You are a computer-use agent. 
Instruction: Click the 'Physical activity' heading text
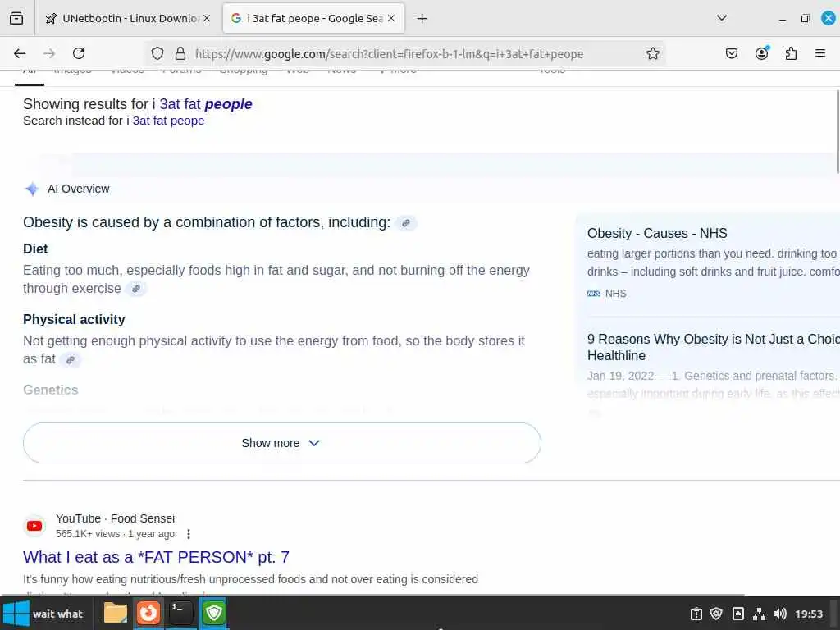(74, 319)
